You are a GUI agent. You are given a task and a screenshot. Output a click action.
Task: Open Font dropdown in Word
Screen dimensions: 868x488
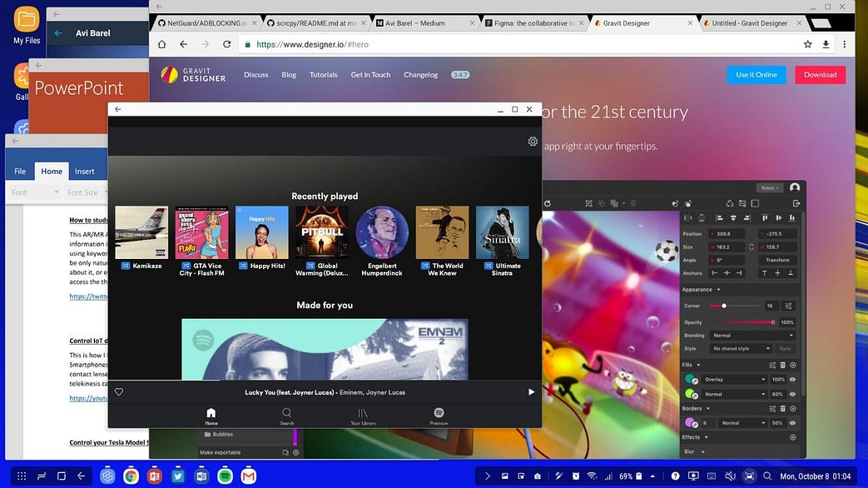click(x=35, y=192)
